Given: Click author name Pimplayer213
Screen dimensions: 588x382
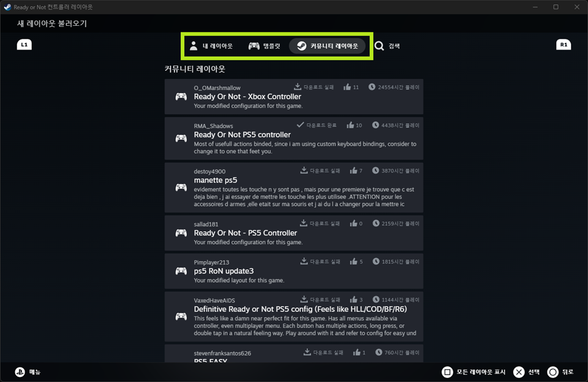Looking at the screenshot, I should click(x=211, y=262).
